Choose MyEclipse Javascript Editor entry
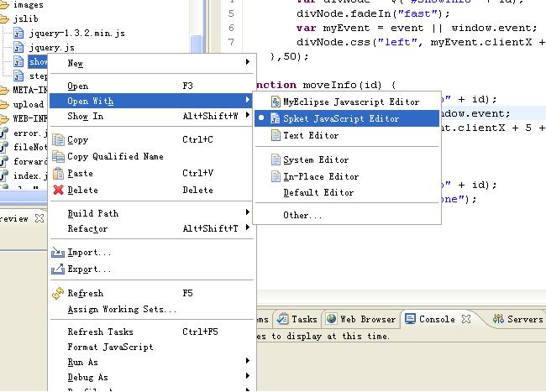The image size is (546, 392). coord(347,102)
